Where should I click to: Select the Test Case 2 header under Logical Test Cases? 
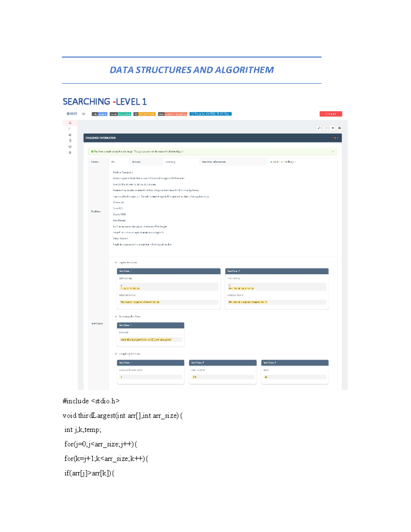[x=277, y=271]
